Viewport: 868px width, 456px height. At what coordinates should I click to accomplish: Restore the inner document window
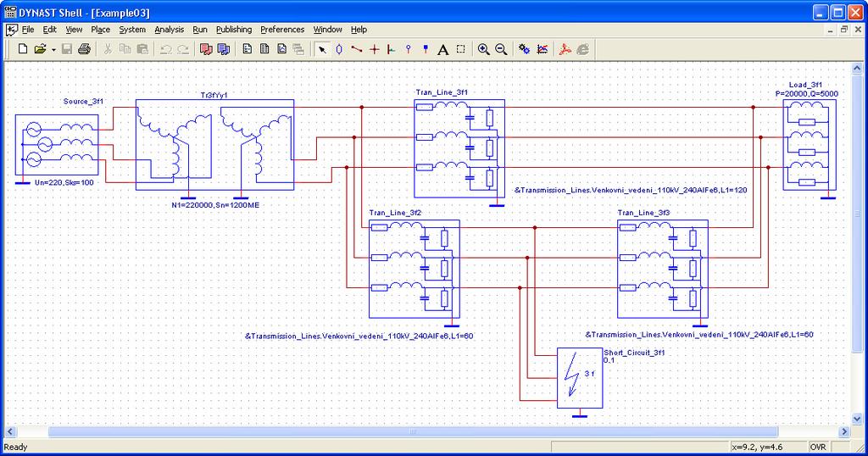(x=844, y=30)
